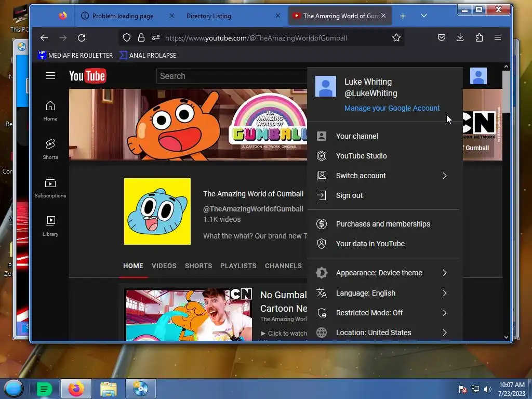Screen dimensions: 532x399
Task: Click the site security padlock icon
Action: pos(141,37)
